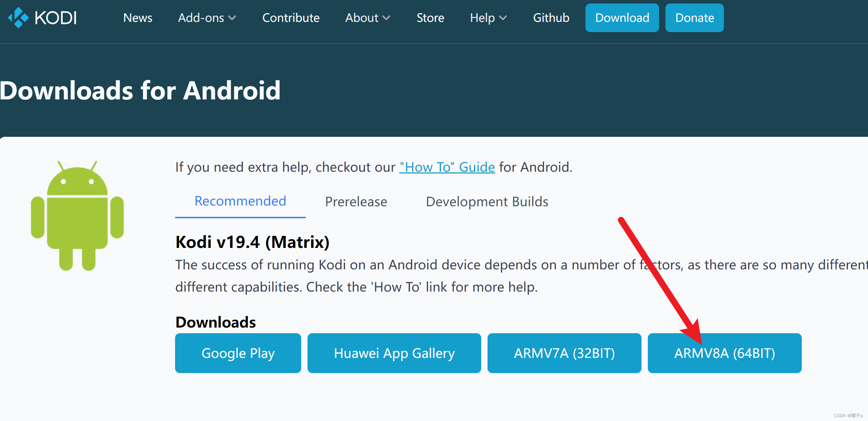The width and height of the screenshot is (868, 421).
Task: Expand the Add-ons dropdown chevron
Action: click(232, 18)
